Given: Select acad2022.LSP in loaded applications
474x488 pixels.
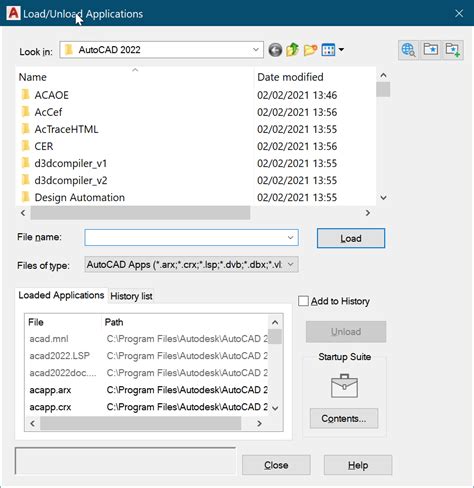Looking at the screenshot, I should pos(59,356).
